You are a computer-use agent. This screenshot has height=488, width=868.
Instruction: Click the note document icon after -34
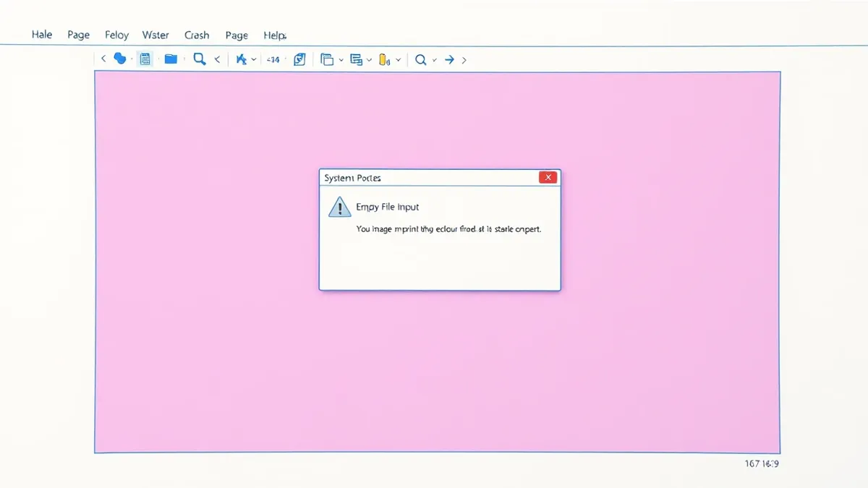299,60
